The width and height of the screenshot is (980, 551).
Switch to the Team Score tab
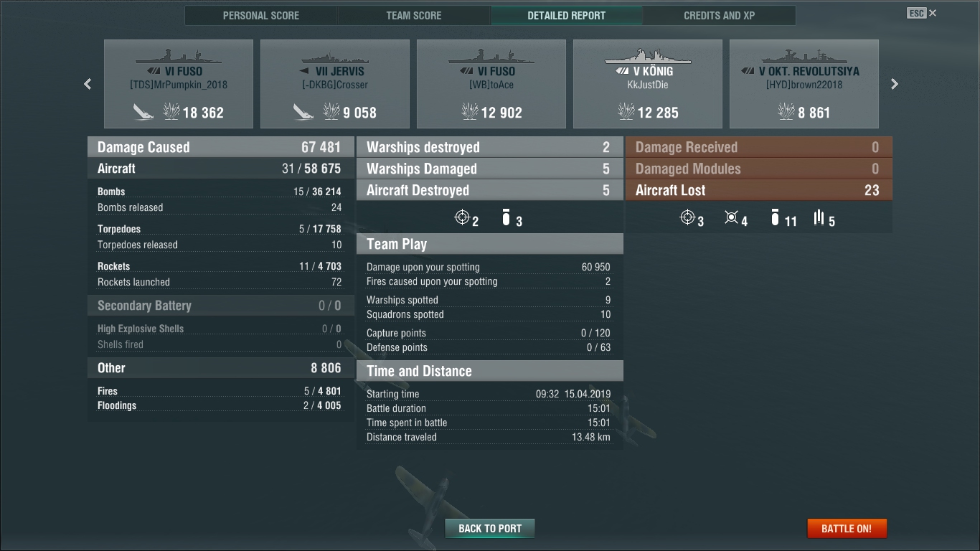(x=414, y=15)
